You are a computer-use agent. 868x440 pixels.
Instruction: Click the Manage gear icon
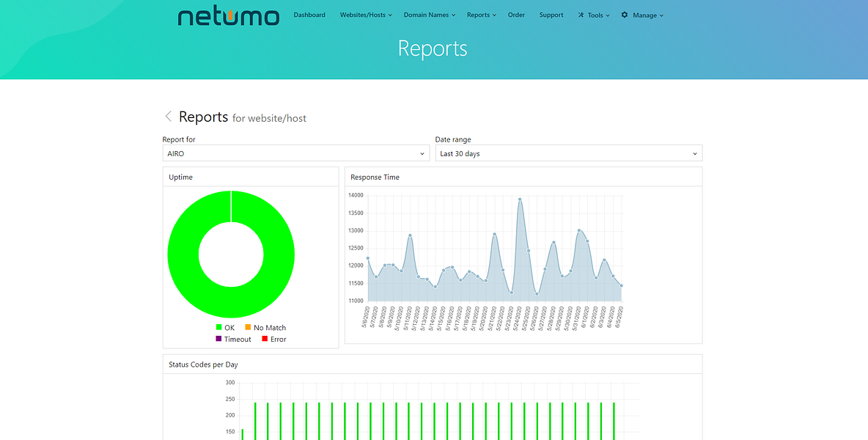[625, 15]
